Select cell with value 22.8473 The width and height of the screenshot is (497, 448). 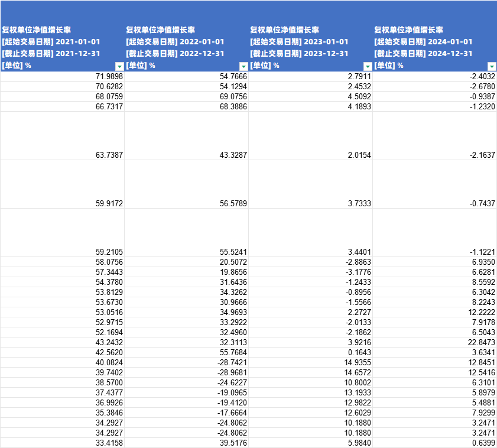coord(434,342)
